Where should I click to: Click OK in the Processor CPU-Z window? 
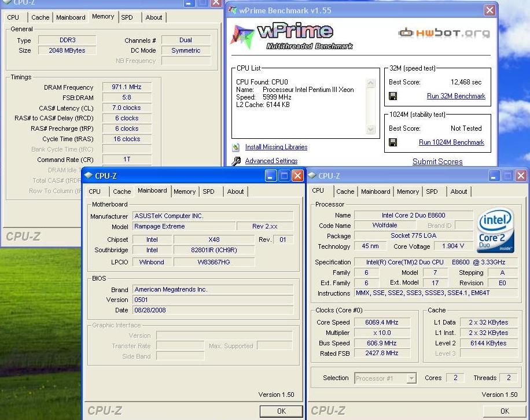point(505,411)
